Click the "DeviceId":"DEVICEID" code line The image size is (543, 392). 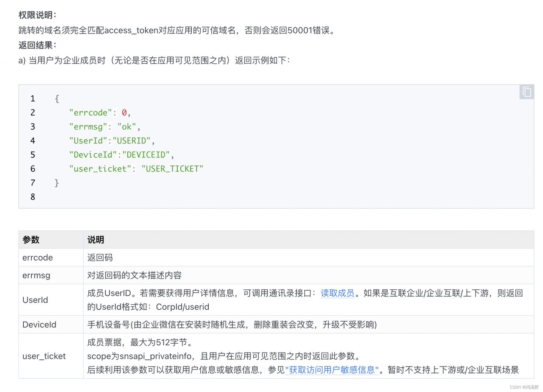click(x=122, y=154)
